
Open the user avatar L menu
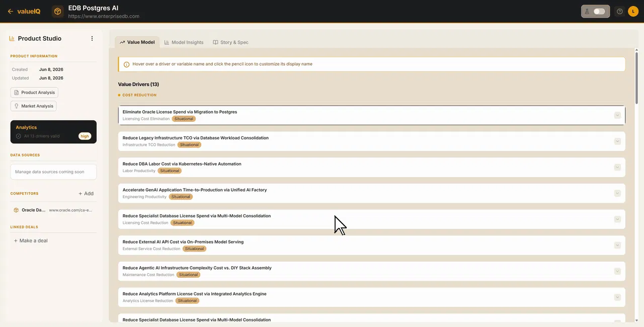[633, 11]
